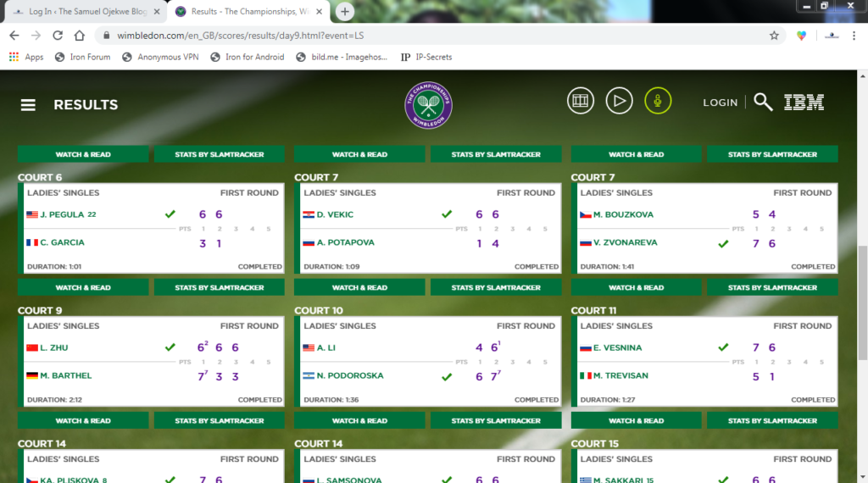Click player name A. Li

(326, 348)
